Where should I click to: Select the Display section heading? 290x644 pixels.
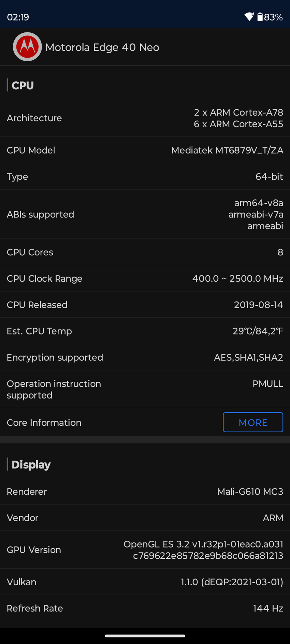click(31, 465)
